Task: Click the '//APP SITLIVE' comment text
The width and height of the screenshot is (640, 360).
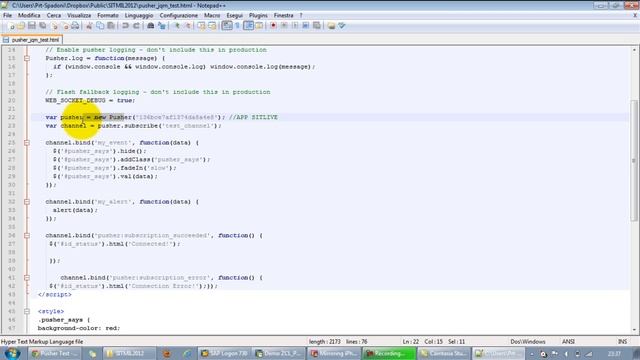Action: coord(253,117)
